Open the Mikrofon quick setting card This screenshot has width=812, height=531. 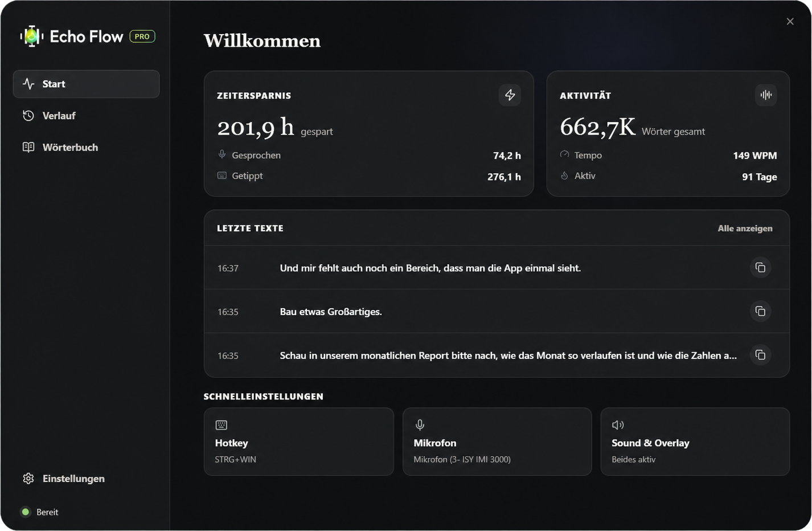point(497,442)
